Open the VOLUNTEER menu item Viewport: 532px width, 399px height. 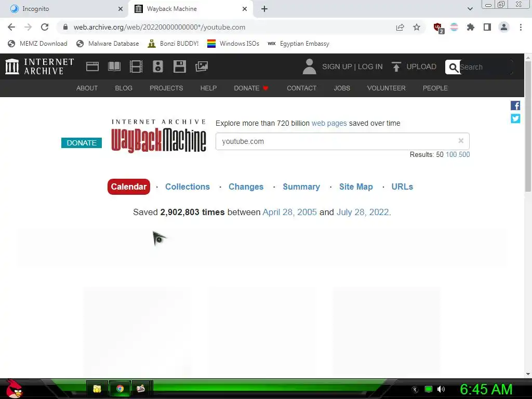(x=386, y=88)
